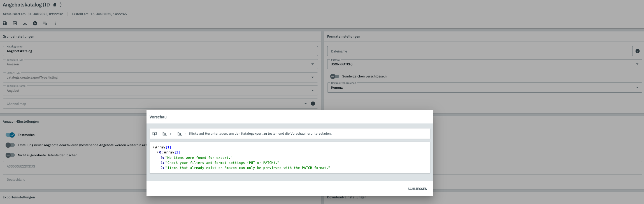The image size is (644, 204).
Task: Disable the Testmodus toggle
Action: 10,135
